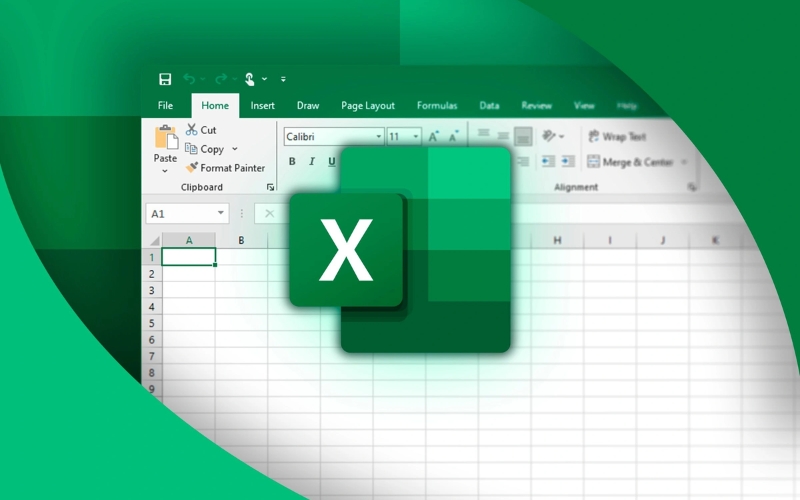Open the Calibri font name dropdown

click(378, 137)
